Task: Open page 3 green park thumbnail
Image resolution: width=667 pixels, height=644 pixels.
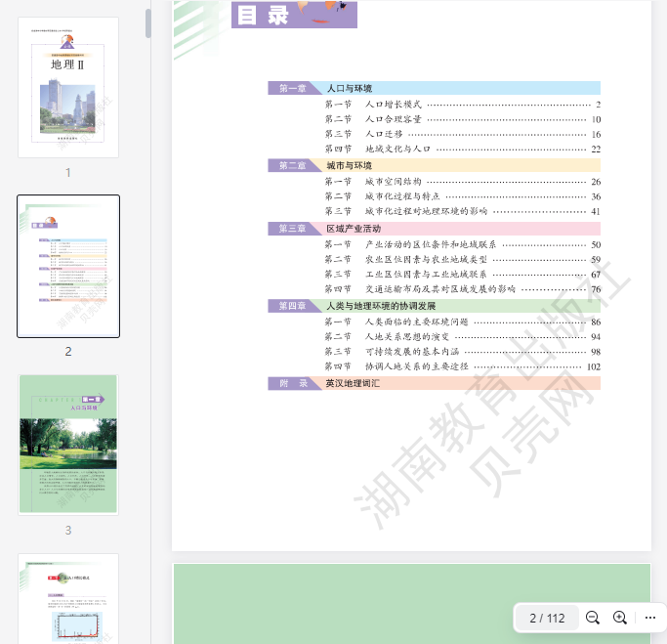Action: 68,445
